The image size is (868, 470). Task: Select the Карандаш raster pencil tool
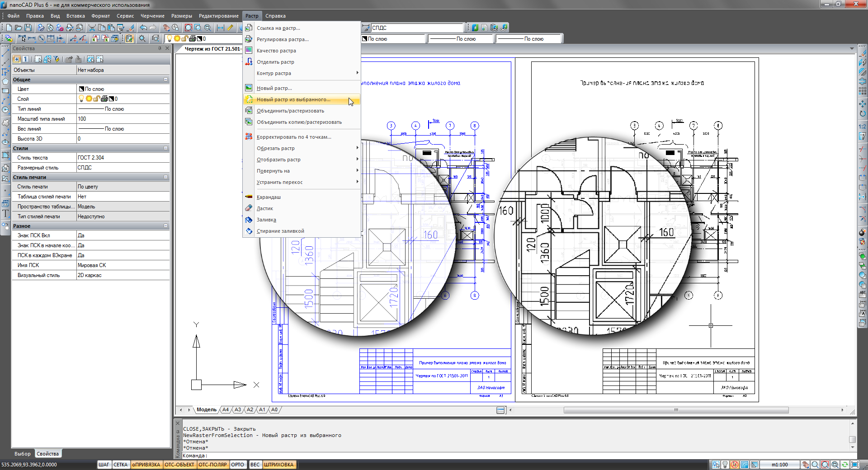(269, 197)
